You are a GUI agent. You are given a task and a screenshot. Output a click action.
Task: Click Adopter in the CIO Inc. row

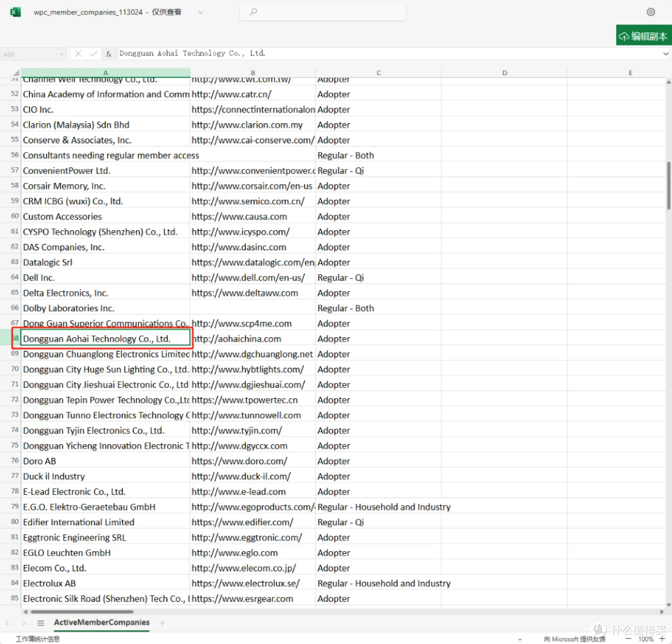[378, 110]
